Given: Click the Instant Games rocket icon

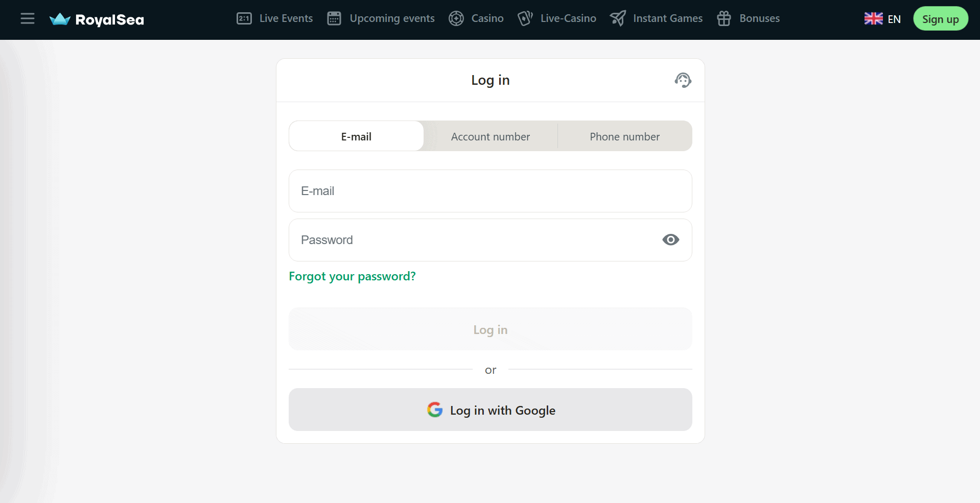Looking at the screenshot, I should pyautogui.click(x=618, y=18).
